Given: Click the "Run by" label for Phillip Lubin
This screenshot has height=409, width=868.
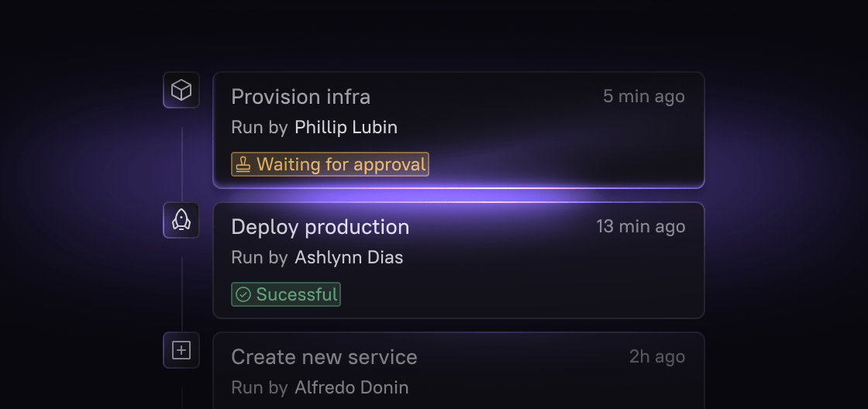Looking at the screenshot, I should (260, 127).
